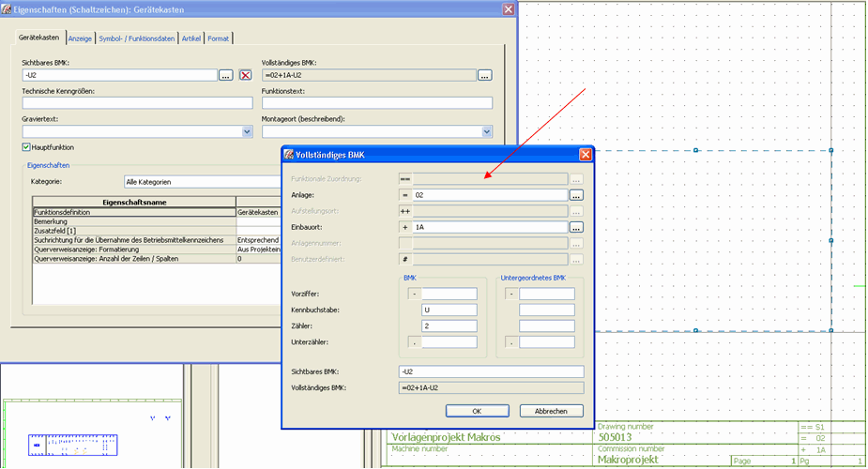Click the browse button for Anlage field

point(576,195)
